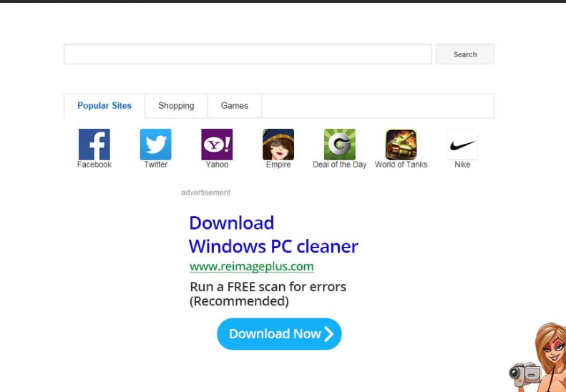The image size is (566, 392).
Task: Follow the www.reimageplus.com link
Action: tap(251, 267)
